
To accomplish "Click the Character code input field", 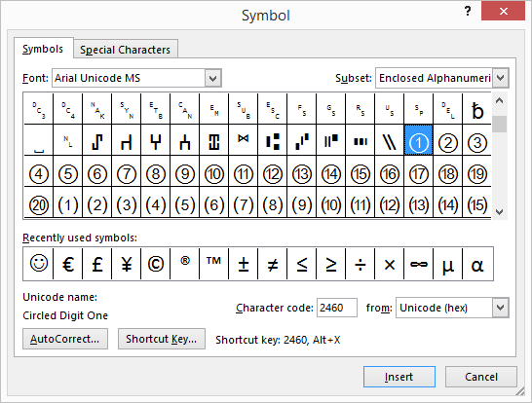I will (336, 308).
